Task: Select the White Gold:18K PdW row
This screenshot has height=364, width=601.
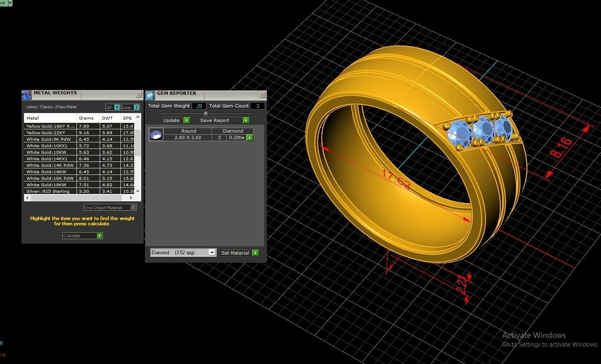Action: tap(79, 178)
